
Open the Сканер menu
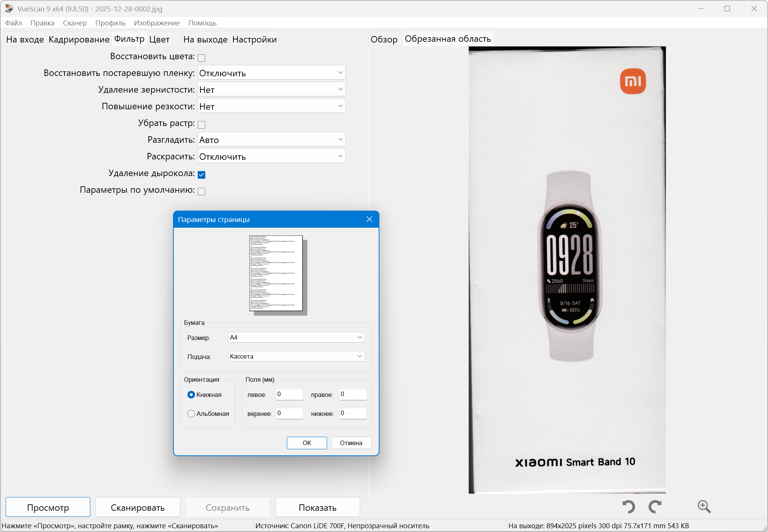tap(75, 23)
